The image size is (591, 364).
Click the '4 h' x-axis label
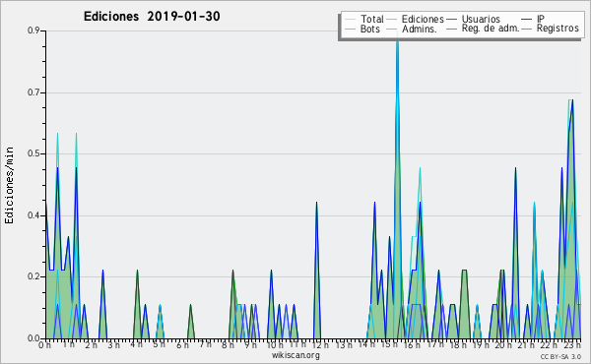137,344
